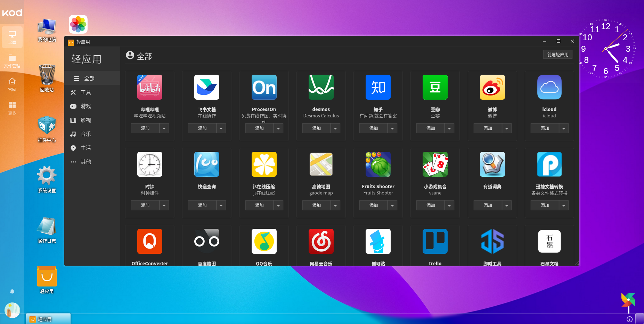Click 添加 button for 豆瓣
Image resolution: width=644 pixels, height=324 pixels.
431,128
